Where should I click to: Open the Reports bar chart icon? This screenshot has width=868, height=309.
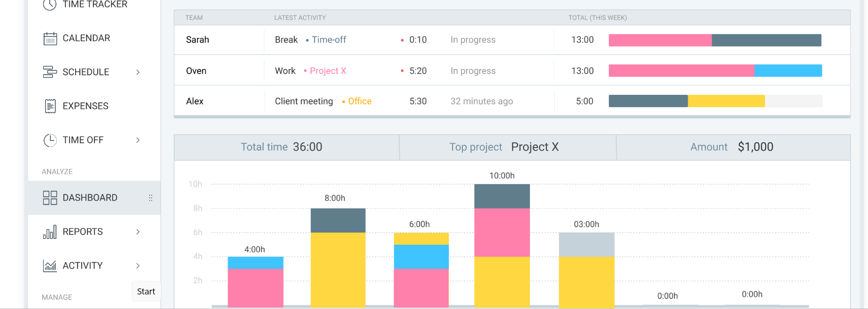pyautogui.click(x=50, y=232)
